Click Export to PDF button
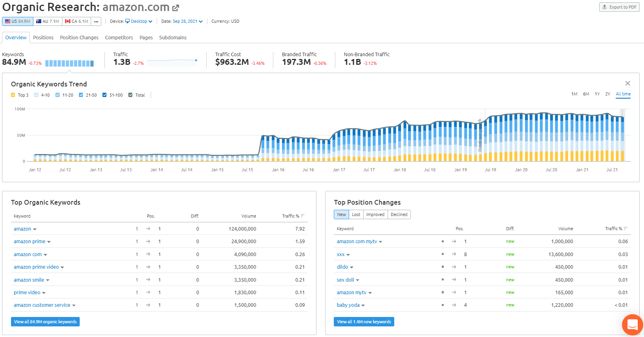The image size is (644, 337). click(619, 7)
